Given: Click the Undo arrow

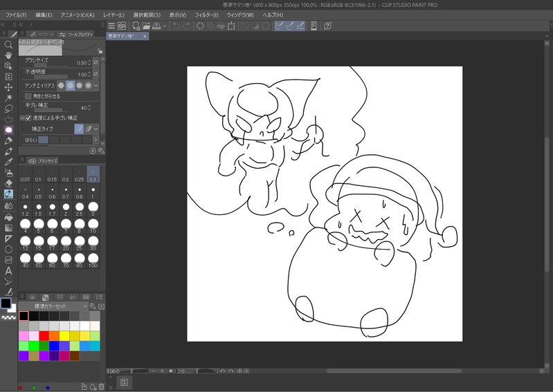Looking at the screenshot, I should [176, 26].
